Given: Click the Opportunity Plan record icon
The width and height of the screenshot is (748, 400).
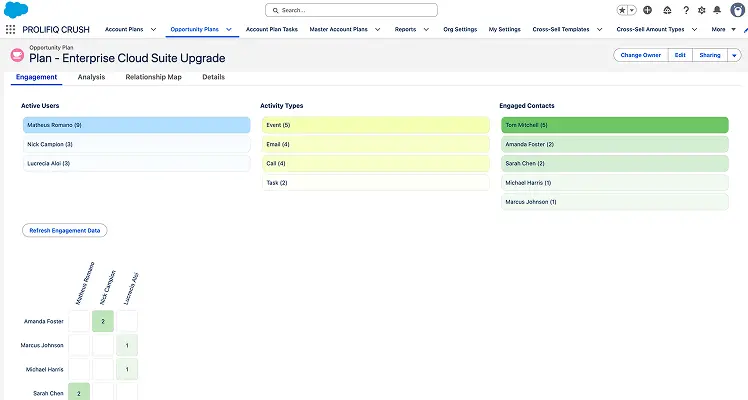Looking at the screenshot, I should click(17, 55).
